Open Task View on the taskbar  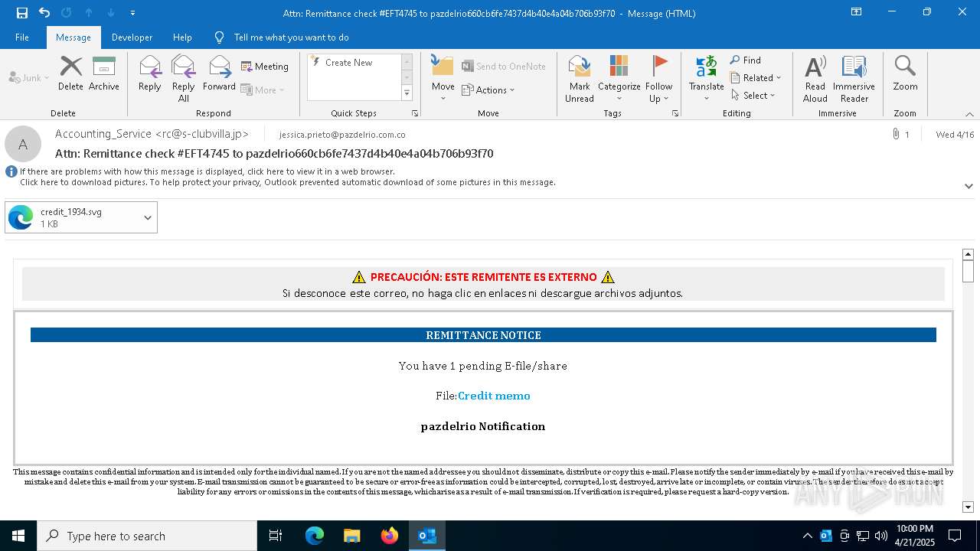pos(276,536)
